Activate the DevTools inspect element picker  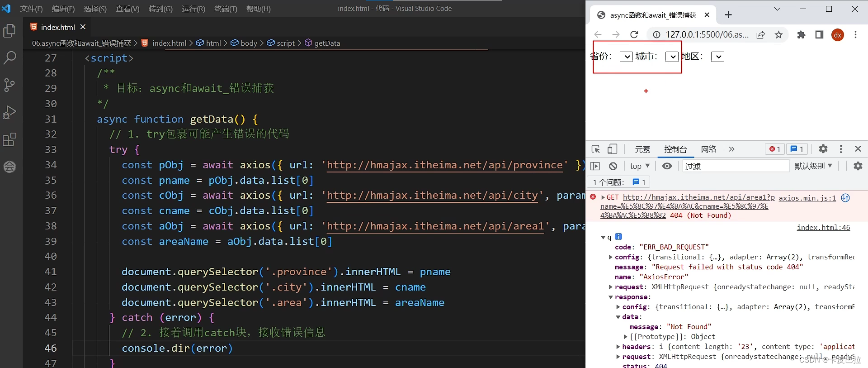click(596, 149)
